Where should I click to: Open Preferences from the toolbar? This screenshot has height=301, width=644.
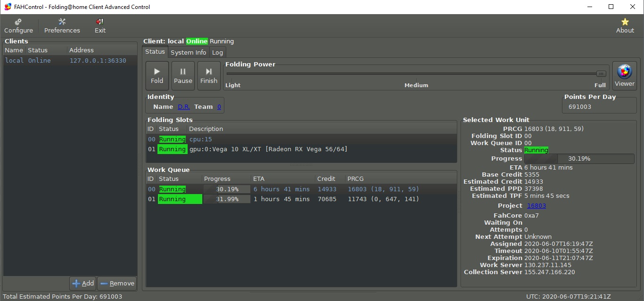[62, 26]
